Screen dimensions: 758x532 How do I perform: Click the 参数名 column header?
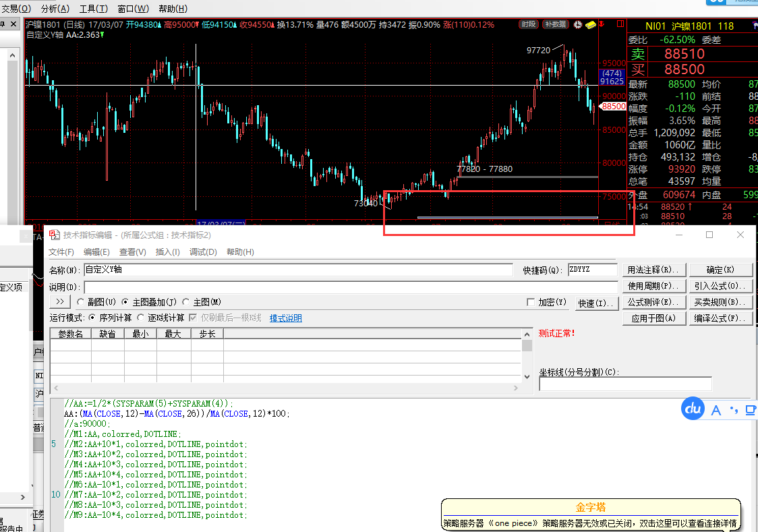coord(71,334)
